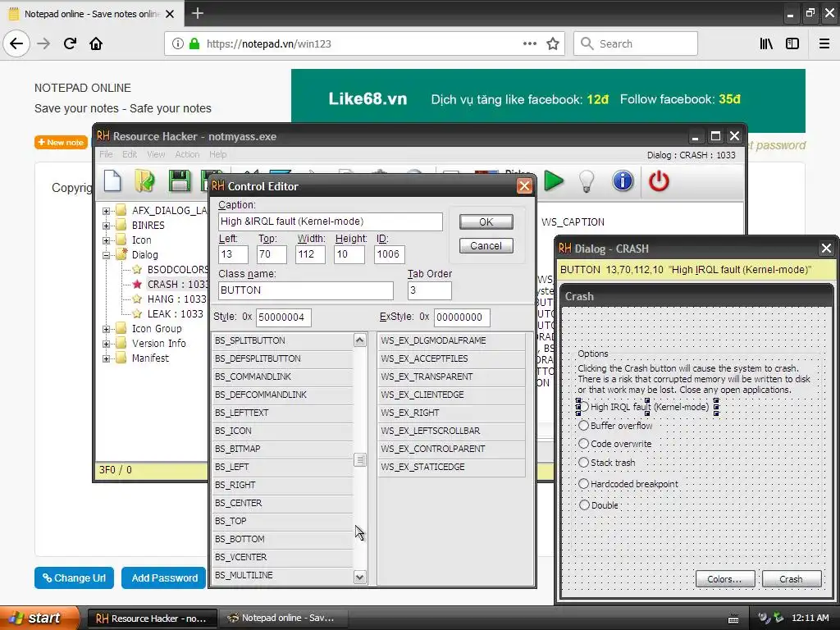This screenshot has height=630, width=840.
Task: Reload the page with browser refresh icon
Action: coord(70,43)
